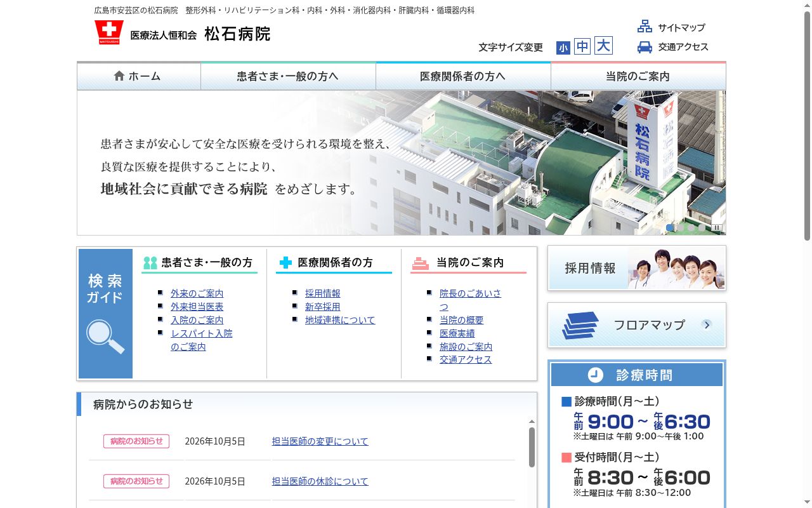Viewport: 812px width, 508px height.
Task: Open the レスパイト入院のご案内 link
Action: (x=201, y=340)
